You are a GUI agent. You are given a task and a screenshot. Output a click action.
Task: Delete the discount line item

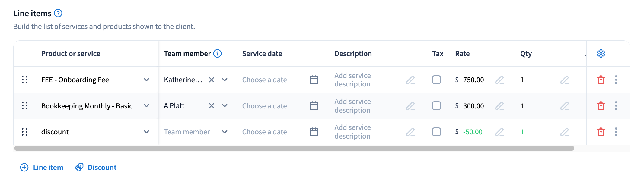click(601, 132)
